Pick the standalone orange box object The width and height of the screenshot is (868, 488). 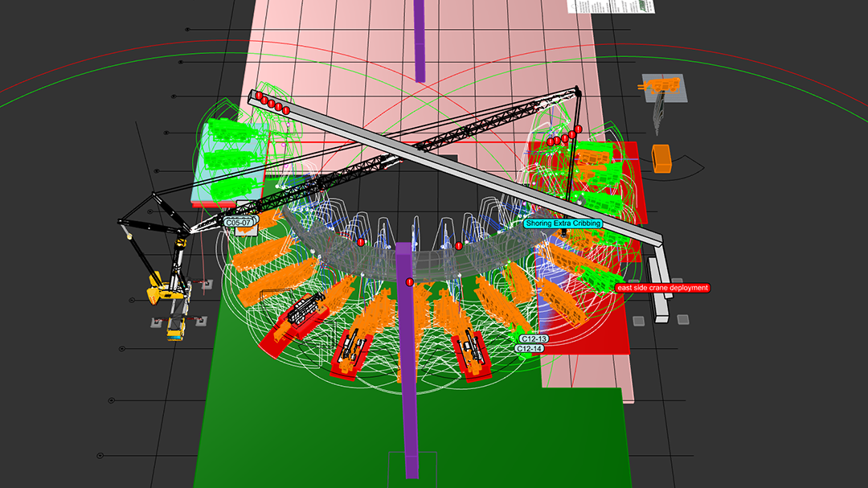(x=661, y=159)
